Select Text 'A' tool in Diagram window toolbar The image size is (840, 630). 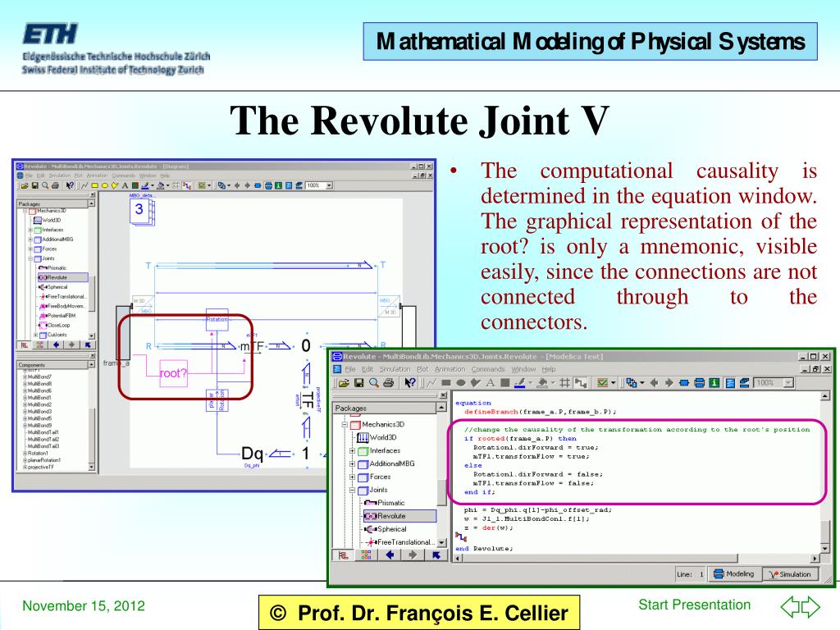pyautogui.click(x=125, y=186)
